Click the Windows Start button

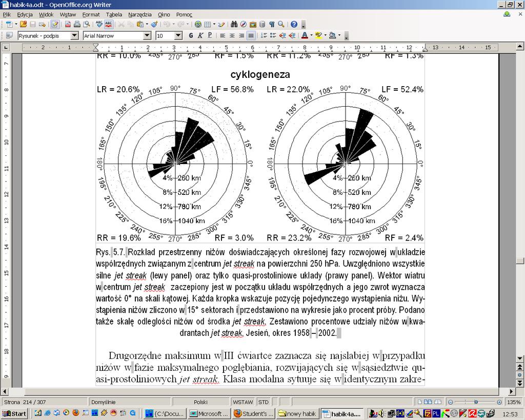pyautogui.click(x=14, y=414)
